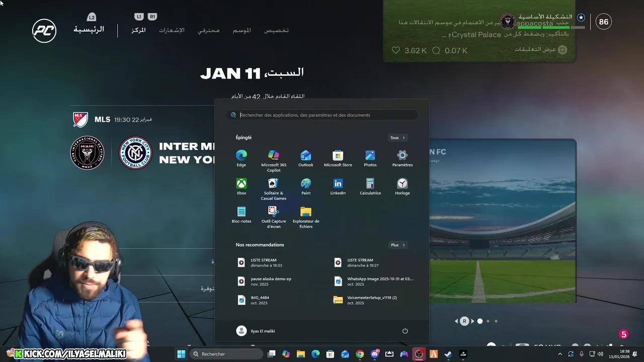Open OBS Studio on the taskbar
This screenshot has height=362, width=644.
[419, 354]
